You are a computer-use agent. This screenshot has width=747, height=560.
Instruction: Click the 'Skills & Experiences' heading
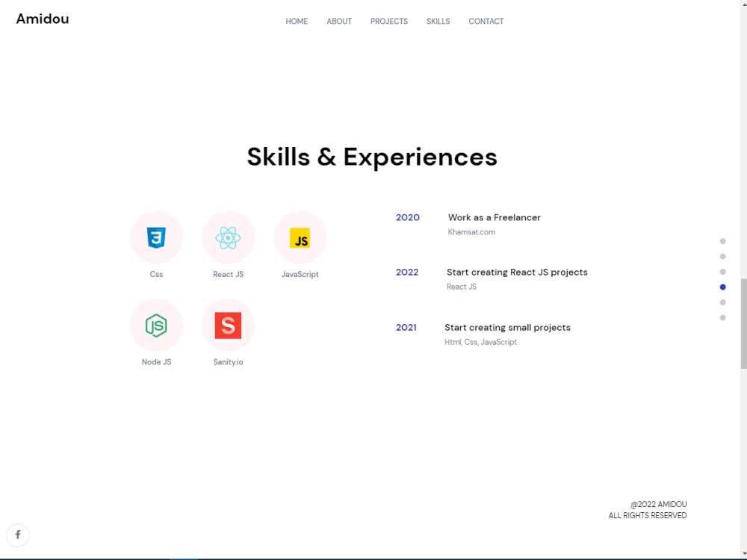point(372,157)
